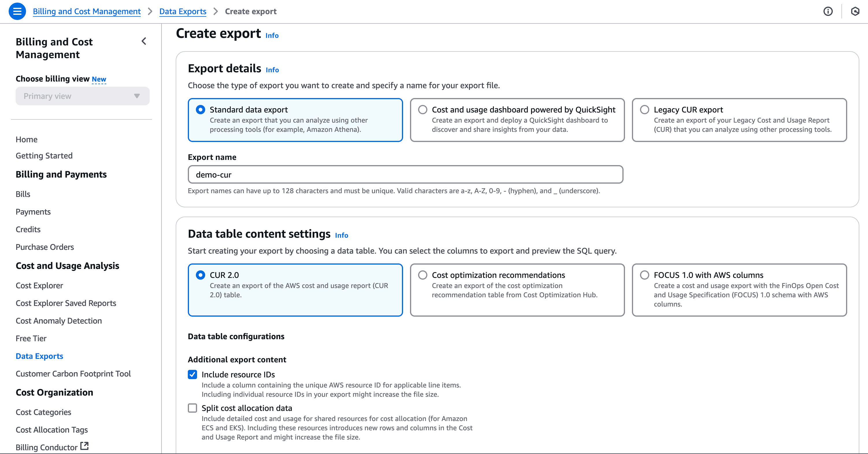Click Info next to Create export heading

click(x=272, y=35)
